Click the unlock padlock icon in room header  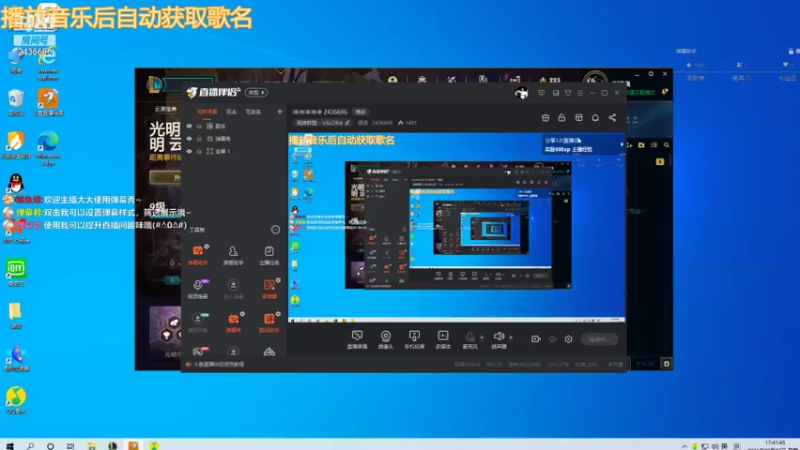(562, 118)
